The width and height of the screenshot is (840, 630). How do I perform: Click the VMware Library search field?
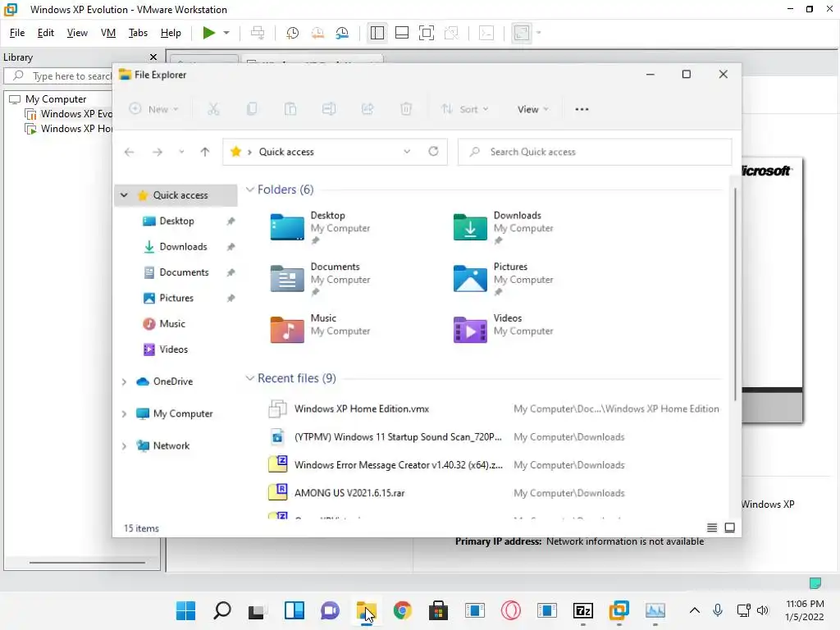pyautogui.click(x=59, y=76)
